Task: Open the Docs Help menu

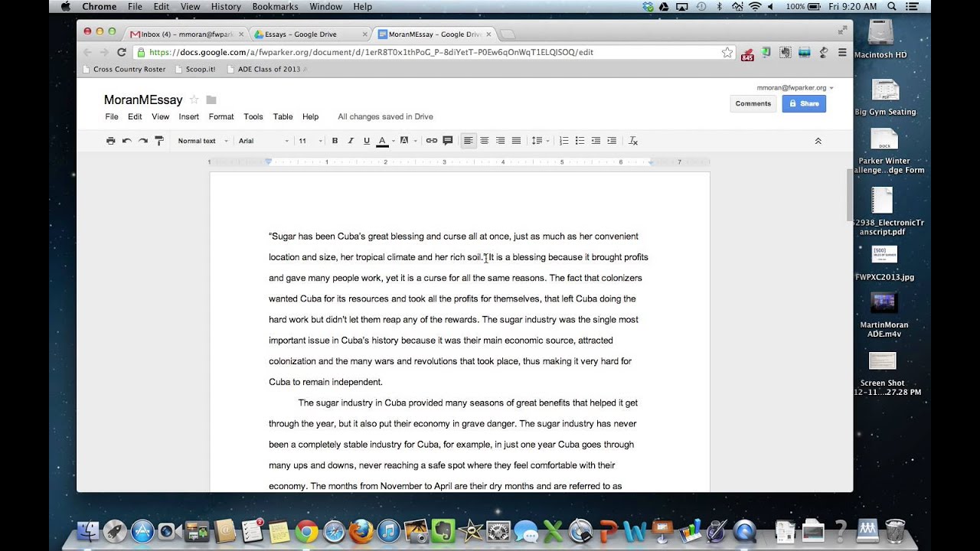Action: coord(310,117)
